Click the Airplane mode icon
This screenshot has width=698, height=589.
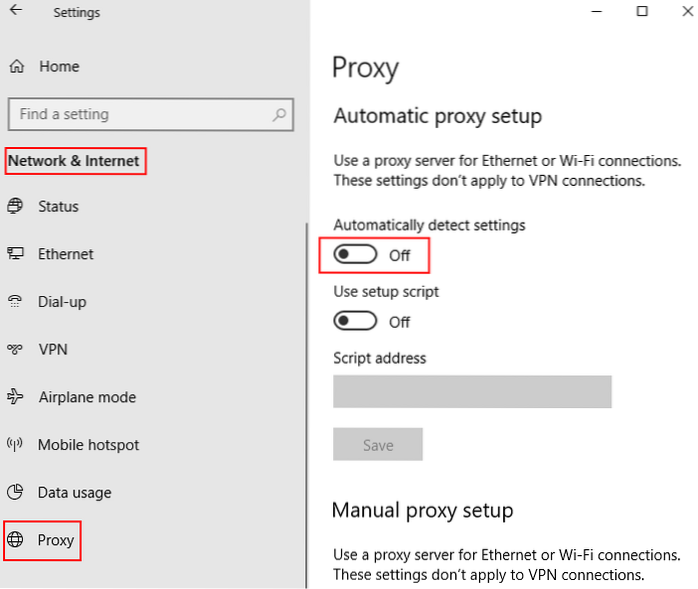pos(16,397)
